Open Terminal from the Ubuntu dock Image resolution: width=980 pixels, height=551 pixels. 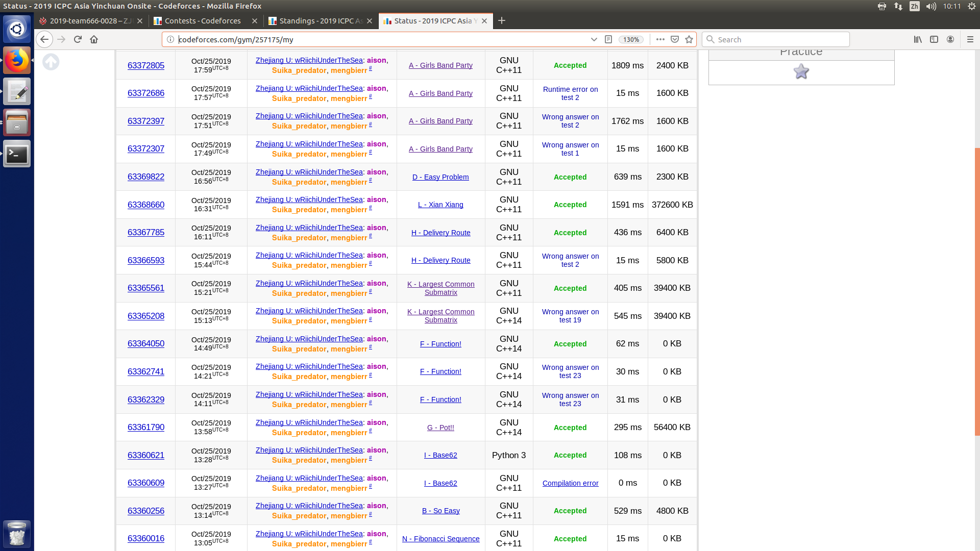click(x=17, y=154)
